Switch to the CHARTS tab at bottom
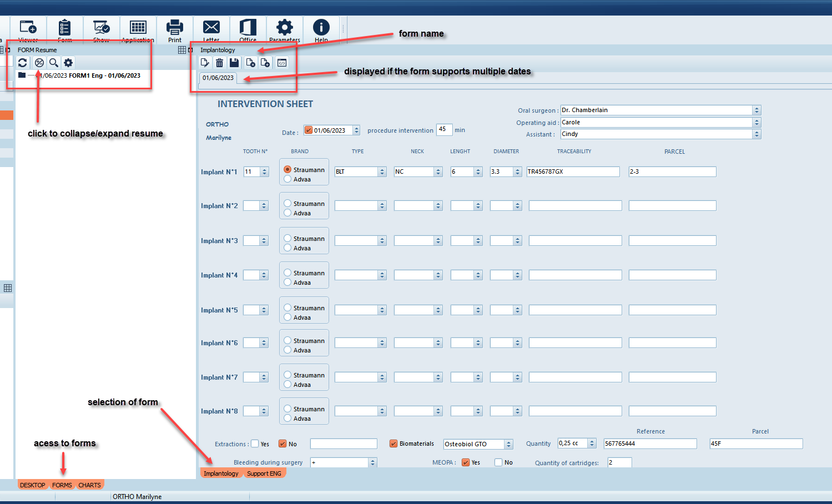The image size is (832, 504). pos(89,485)
